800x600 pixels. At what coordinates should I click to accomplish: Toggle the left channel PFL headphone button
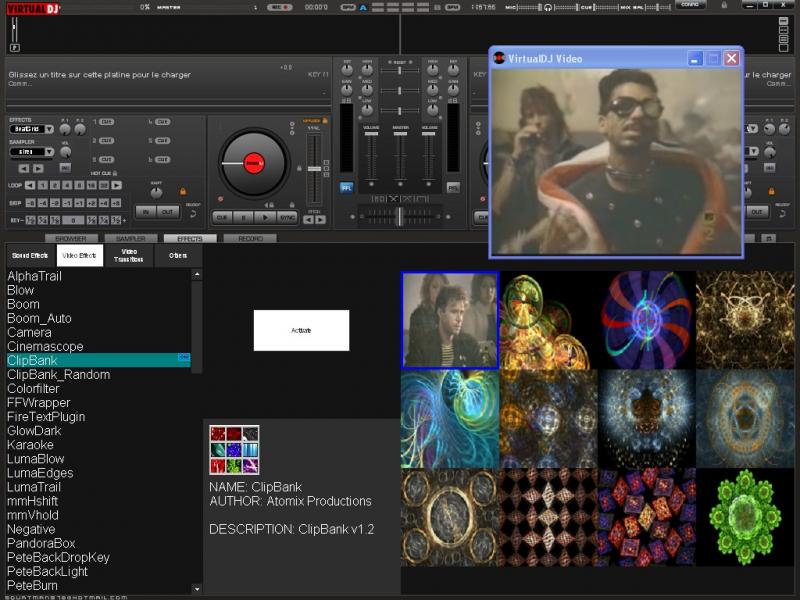[346, 187]
